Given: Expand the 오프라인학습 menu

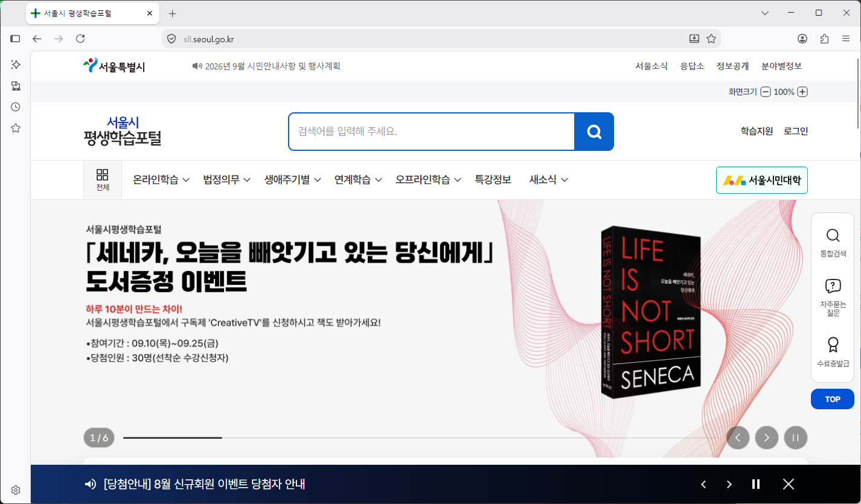Looking at the screenshot, I should (429, 179).
